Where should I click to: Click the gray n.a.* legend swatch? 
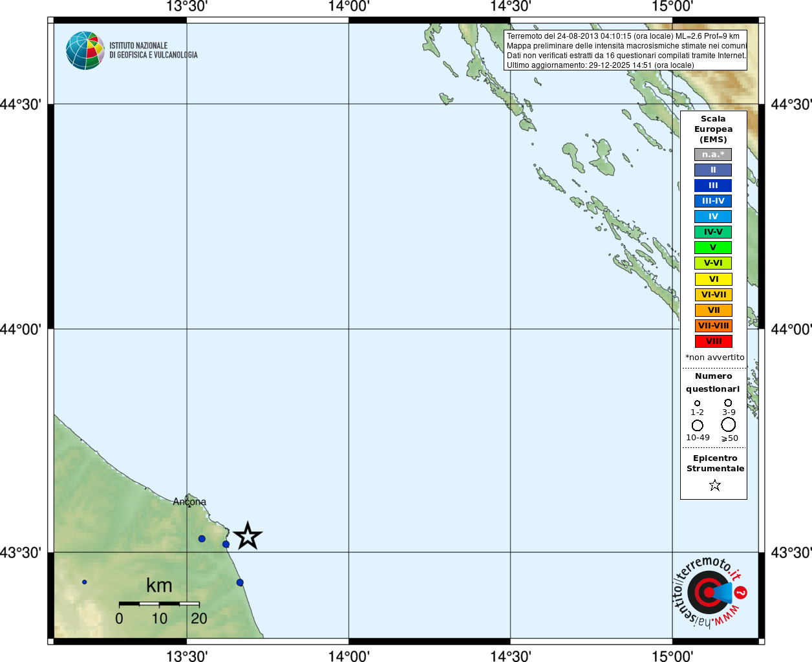coord(713,155)
